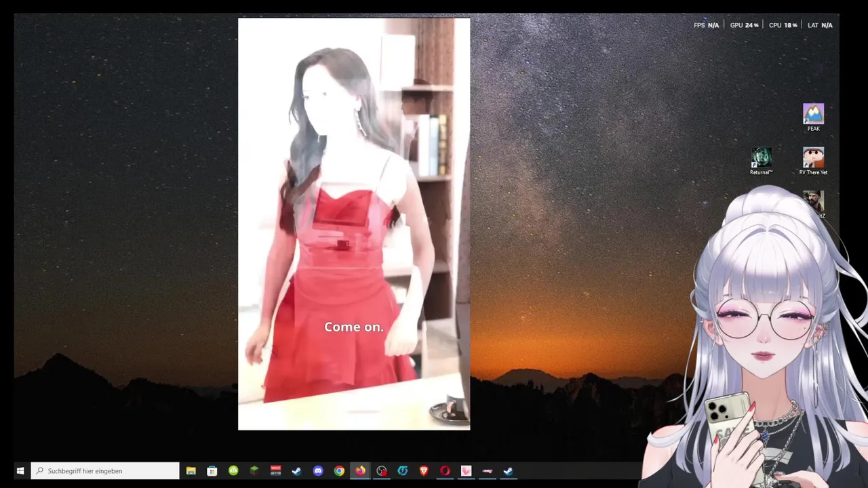868x488 pixels.
Task: Select the PEAK desktop shortcut
Action: point(813,117)
